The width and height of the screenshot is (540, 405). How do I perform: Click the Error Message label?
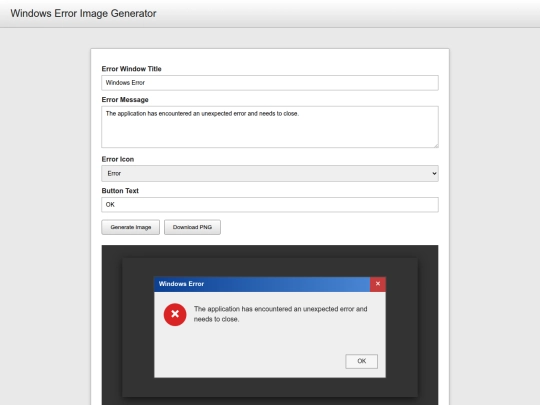pos(125,100)
